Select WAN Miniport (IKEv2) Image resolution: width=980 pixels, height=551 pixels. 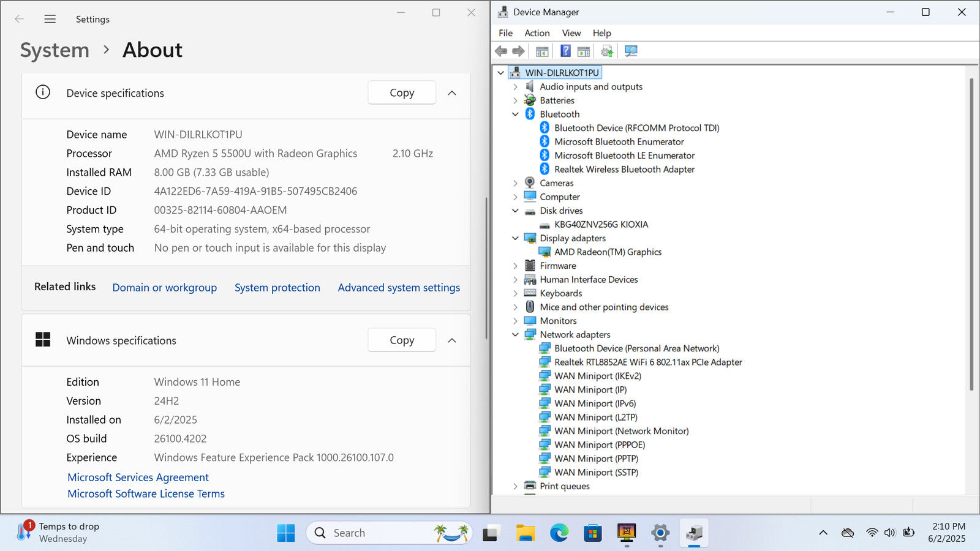pos(597,376)
